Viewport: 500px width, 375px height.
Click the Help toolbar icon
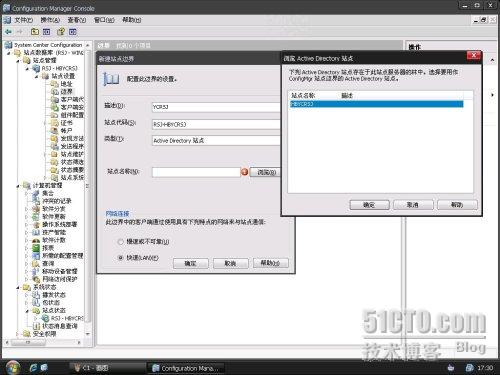[x=61, y=32]
